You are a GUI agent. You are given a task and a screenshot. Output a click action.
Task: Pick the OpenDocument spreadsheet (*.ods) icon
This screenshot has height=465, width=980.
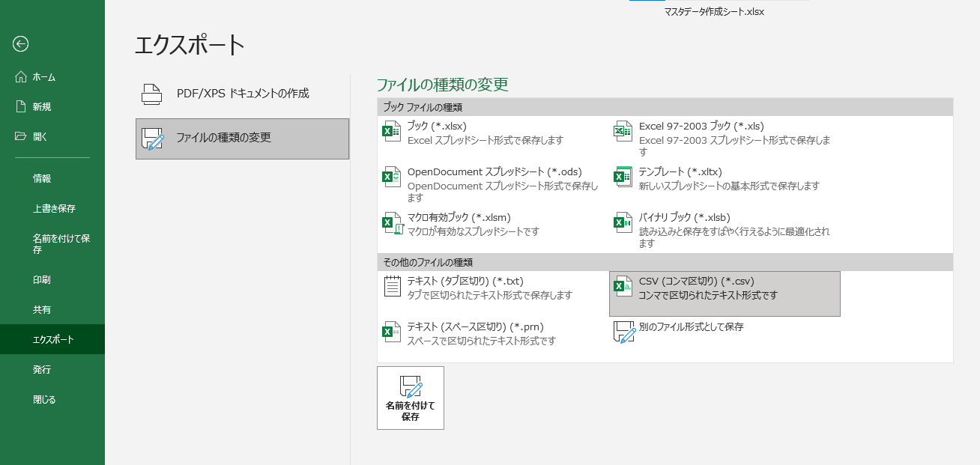click(392, 177)
